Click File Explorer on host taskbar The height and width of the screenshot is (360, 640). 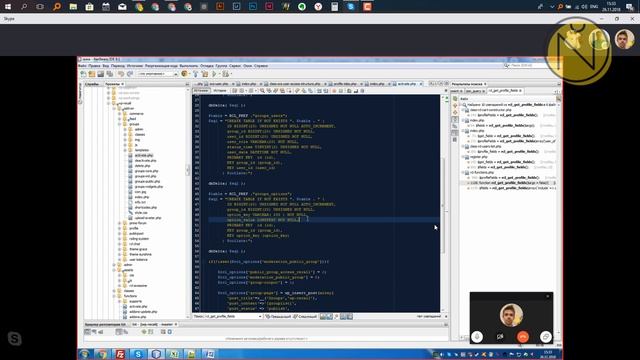(73, 7)
